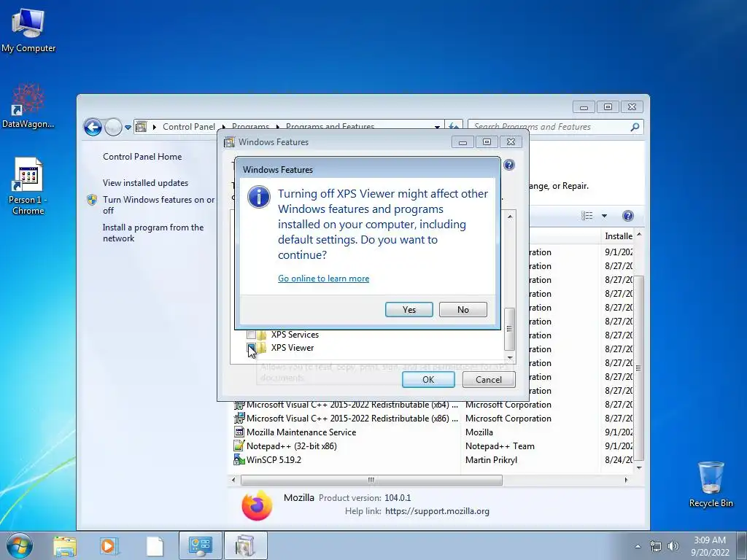Click the horizontal scrollbar in programs list
The height and width of the screenshot is (560, 747).
[x=371, y=480]
